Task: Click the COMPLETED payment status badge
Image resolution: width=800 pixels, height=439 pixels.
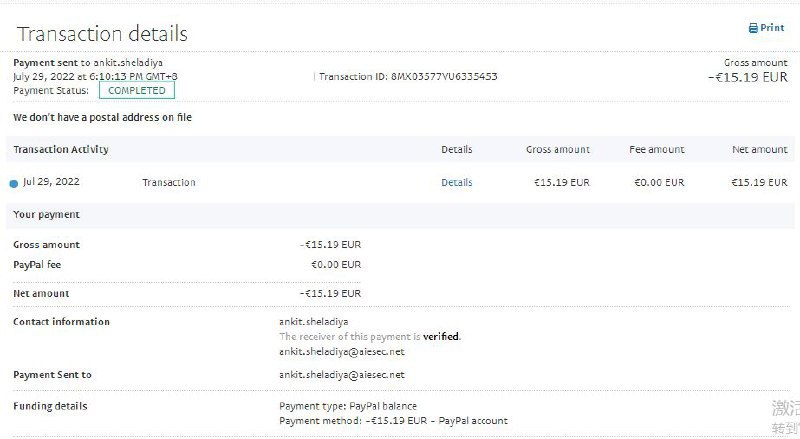Action: point(137,90)
